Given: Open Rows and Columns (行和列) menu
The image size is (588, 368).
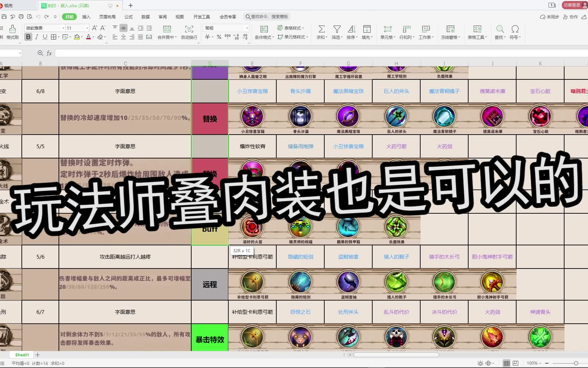Looking at the screenshot, I should click(407, 32).
